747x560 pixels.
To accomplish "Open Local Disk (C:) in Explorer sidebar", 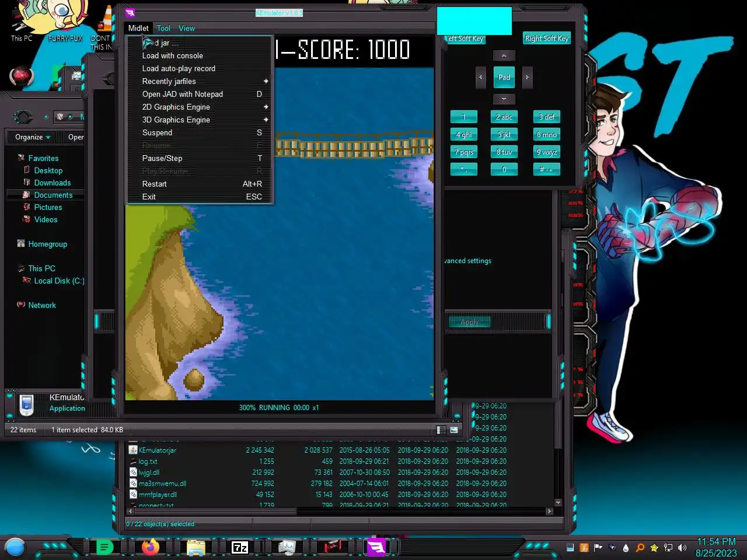I will [x=58, y=281].
